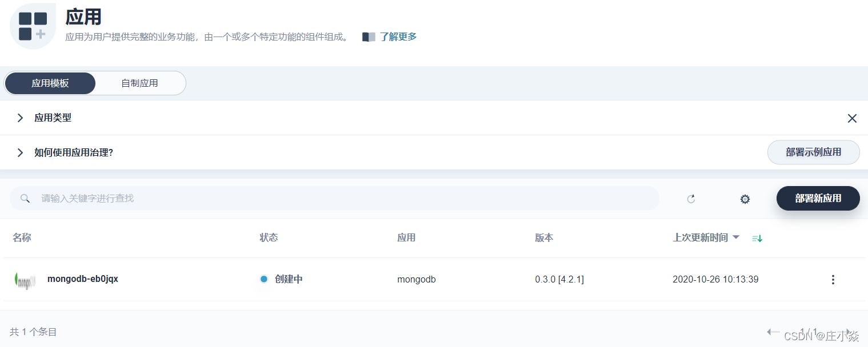Click the MongoDB logo thumbnail in the row
Viewport: 868px width, 347px height.
tap(25, 280)
